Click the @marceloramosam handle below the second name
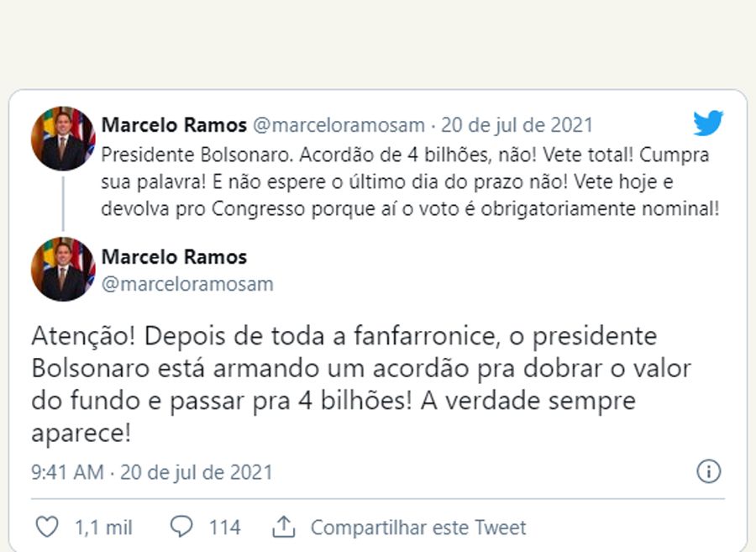This screenshot has height=552, width=756. point(187,283)
